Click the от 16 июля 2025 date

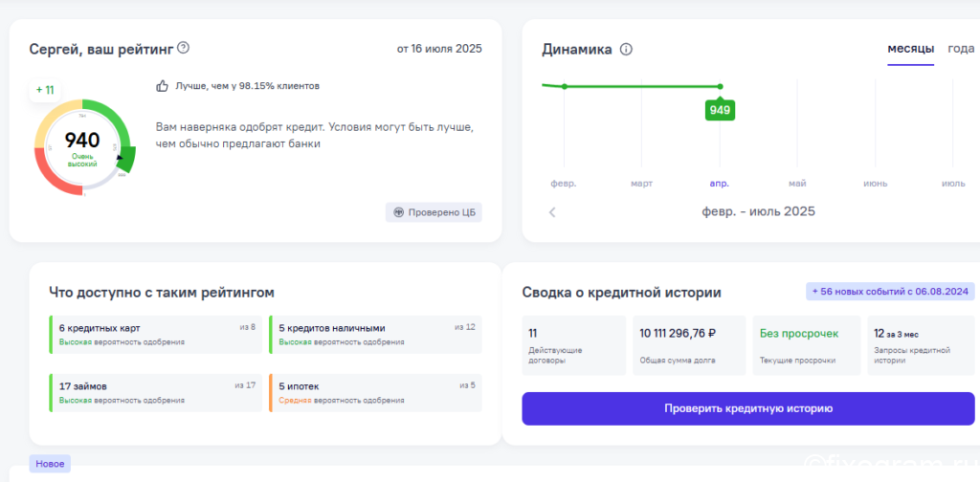(x=439, y=49)
